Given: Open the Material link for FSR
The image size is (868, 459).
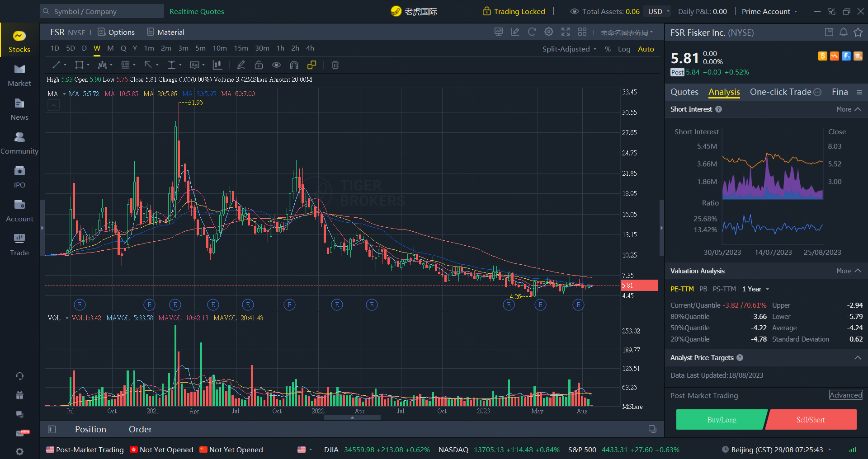Looking at the screenshot, I should 165,32.
